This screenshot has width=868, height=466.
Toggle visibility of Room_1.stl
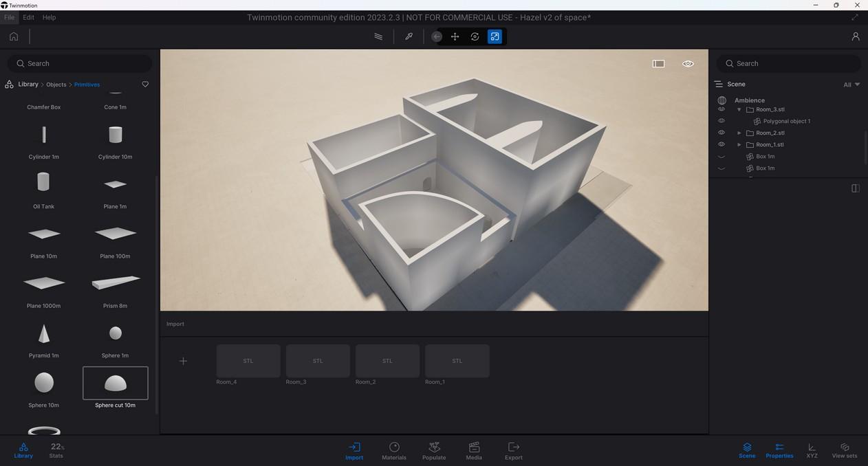pyautogui.click(x=721, y=144)
